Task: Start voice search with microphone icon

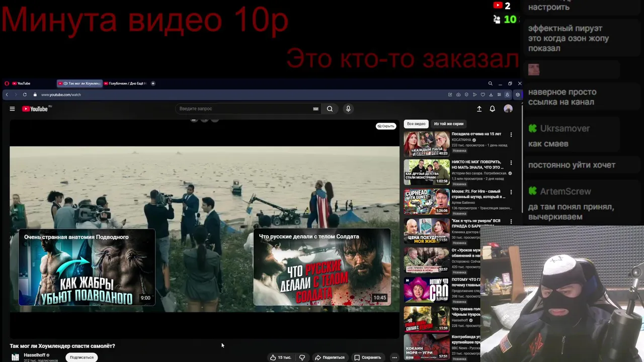Action: click(x=348, y=109)
